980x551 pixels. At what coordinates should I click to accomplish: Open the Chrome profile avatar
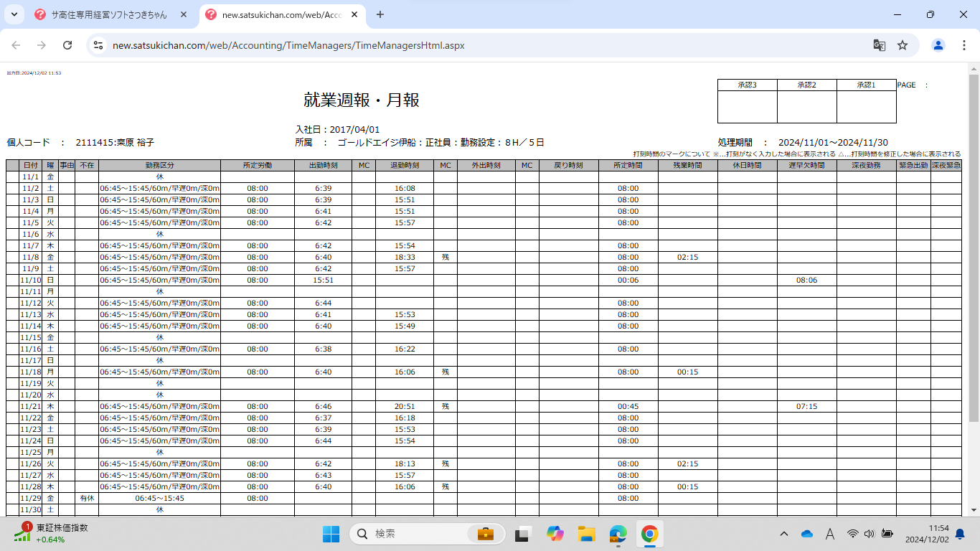pos(938,45)
